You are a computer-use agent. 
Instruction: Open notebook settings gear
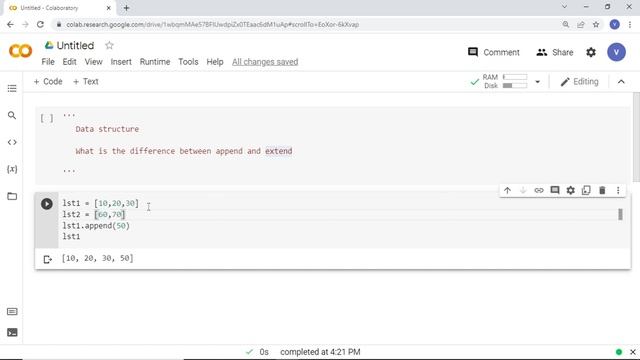click(x=591, y=52)
